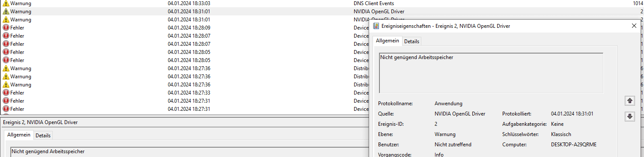Click error icon of the 18:28:09 event
Screen dimensions: 644x157
(6, 28)
